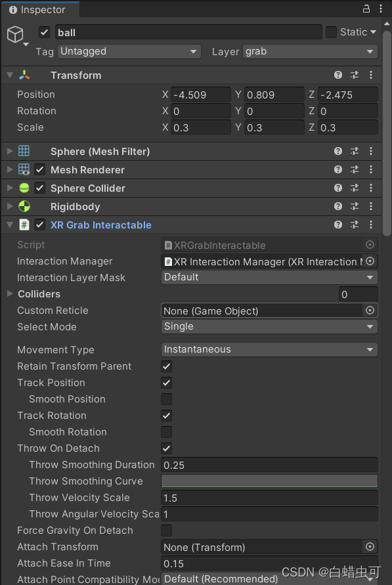Open help documentation for XR Grab Interactable

point(338,225)
